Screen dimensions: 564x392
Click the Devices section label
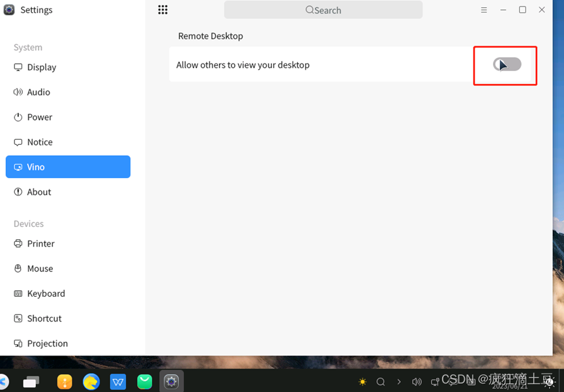[x=29, y=224]
